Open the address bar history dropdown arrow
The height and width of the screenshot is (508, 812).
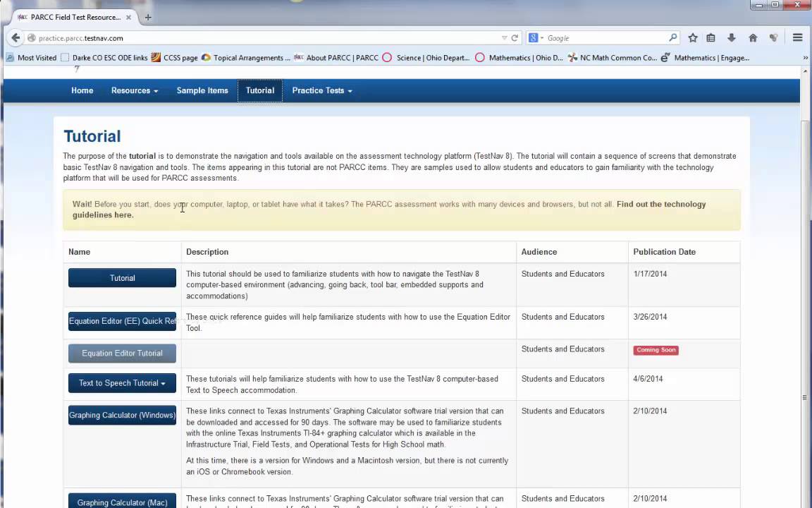pyautogui.click(x=505, y=38)
